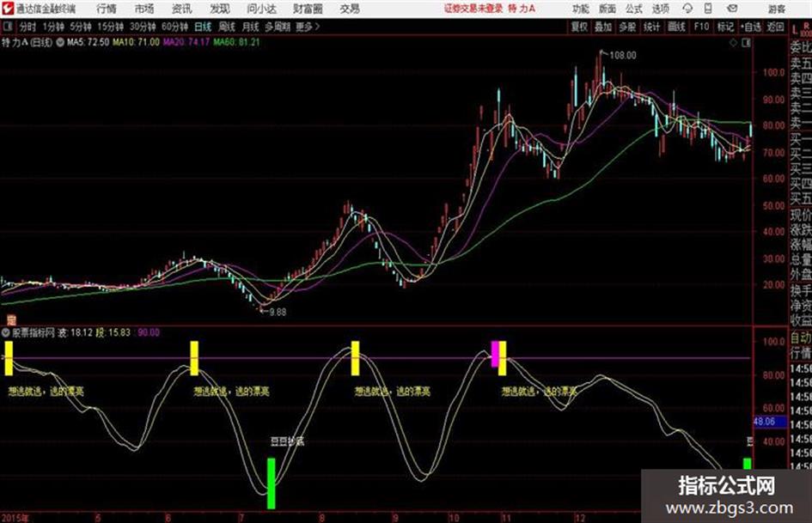Add stock via 自选 button
Screen dimensions: 812x523
(750, 27)
